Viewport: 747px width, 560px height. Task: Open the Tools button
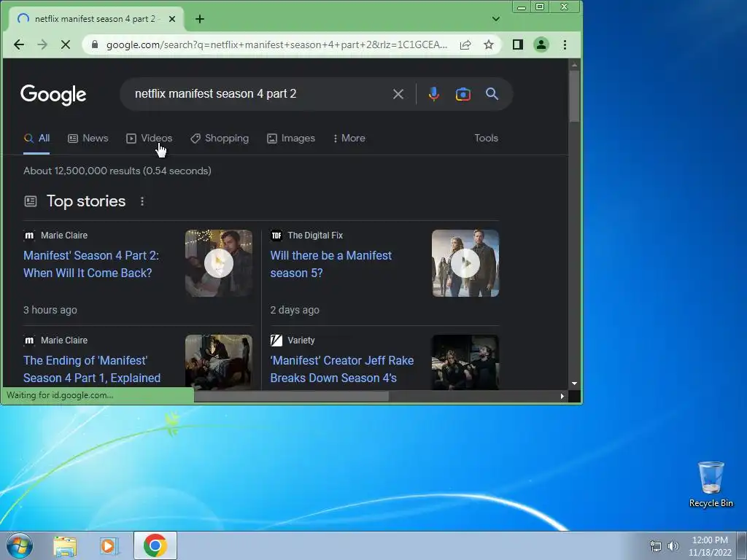tap(486, 138)
